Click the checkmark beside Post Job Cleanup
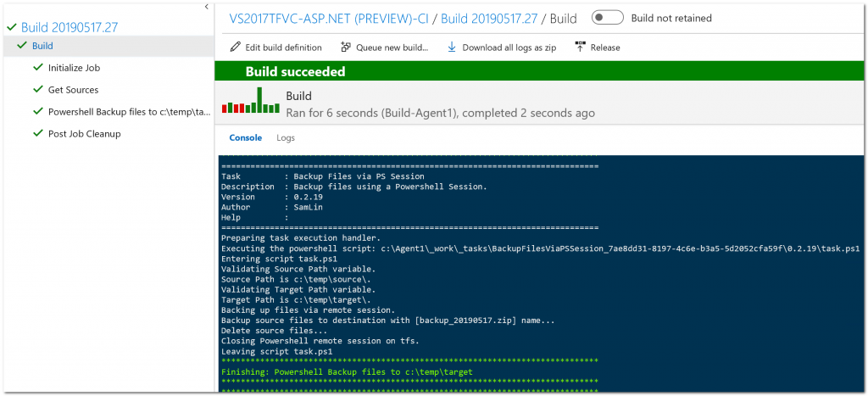 tap(38, 133)
